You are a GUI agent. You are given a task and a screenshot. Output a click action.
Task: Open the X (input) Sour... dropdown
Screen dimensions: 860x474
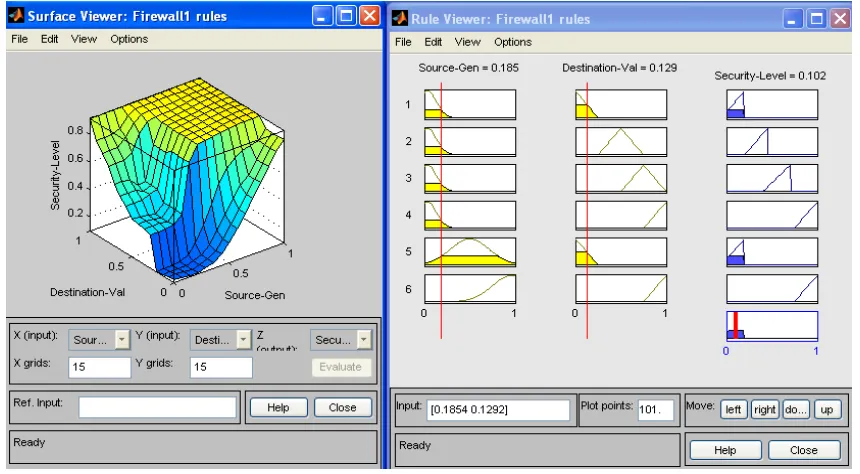(99, 340)
